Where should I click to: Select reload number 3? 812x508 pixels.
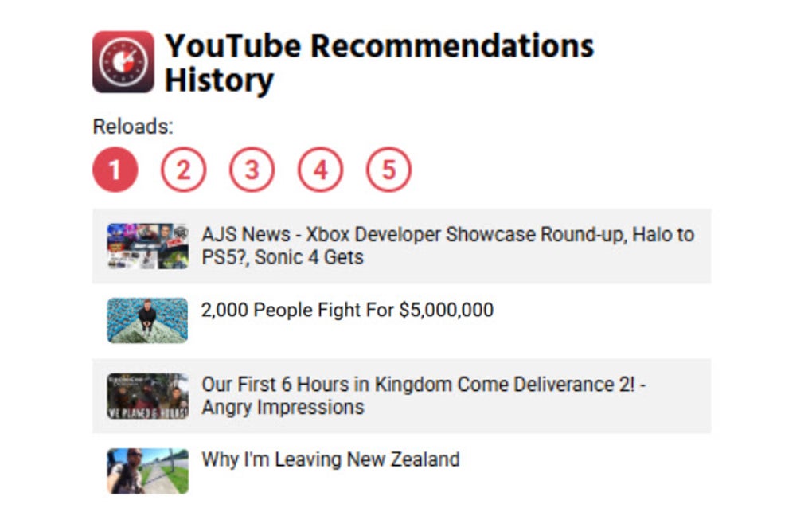(252, 168)
